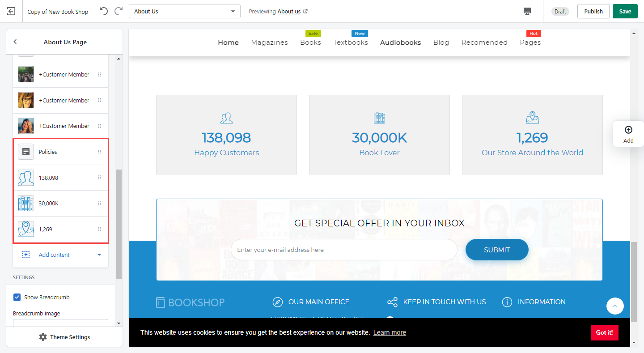Screen dimensions: 644x353
Task: Click drag handle of 1,269 block
Action: pos(99,229)
